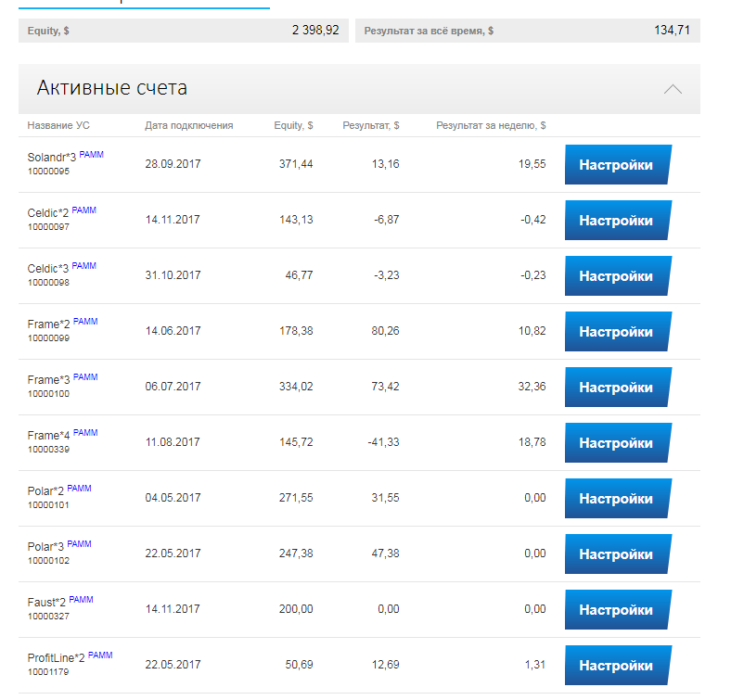Open Настройки for Faust*2 account
Screen dimensions: 744x700
[616, 610]
